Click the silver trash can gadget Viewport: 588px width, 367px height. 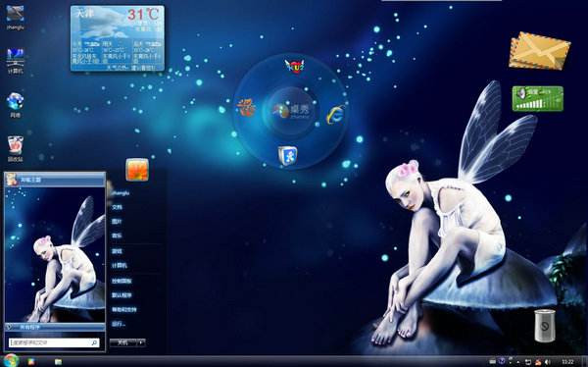tap(545, 326)
